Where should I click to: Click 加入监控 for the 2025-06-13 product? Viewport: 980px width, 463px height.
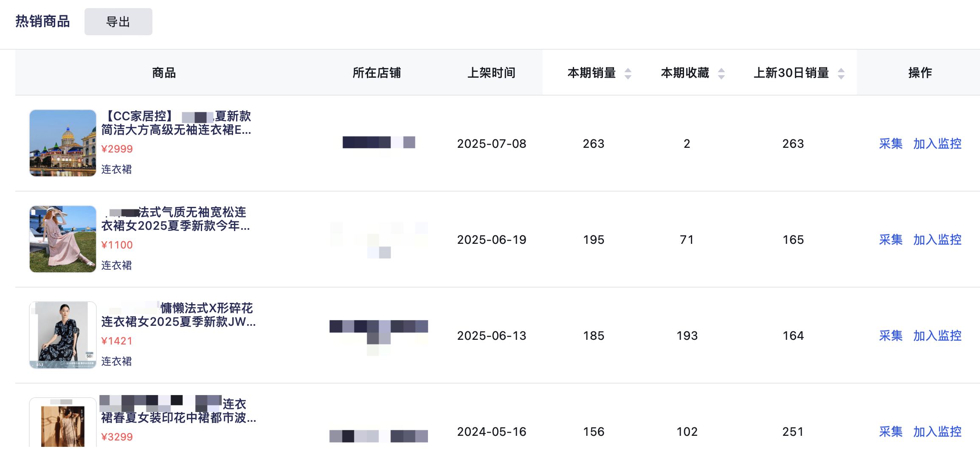tap(938, 336)
